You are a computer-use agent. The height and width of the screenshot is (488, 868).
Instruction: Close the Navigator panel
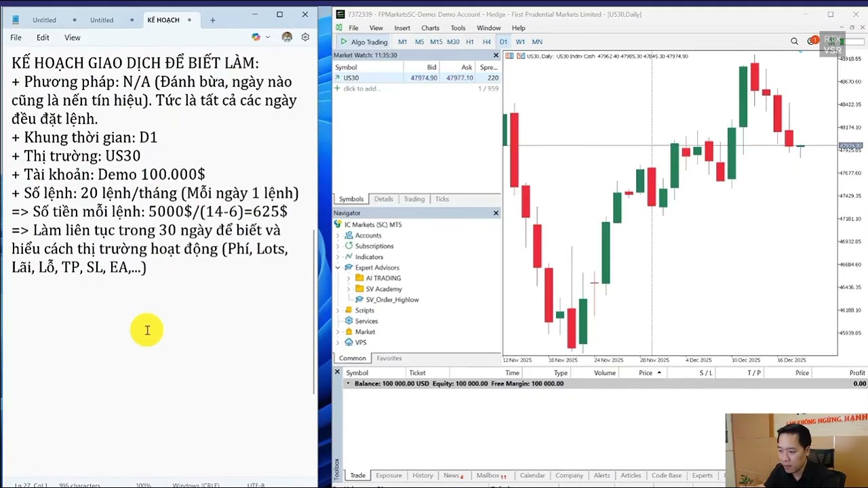[496, 213]
